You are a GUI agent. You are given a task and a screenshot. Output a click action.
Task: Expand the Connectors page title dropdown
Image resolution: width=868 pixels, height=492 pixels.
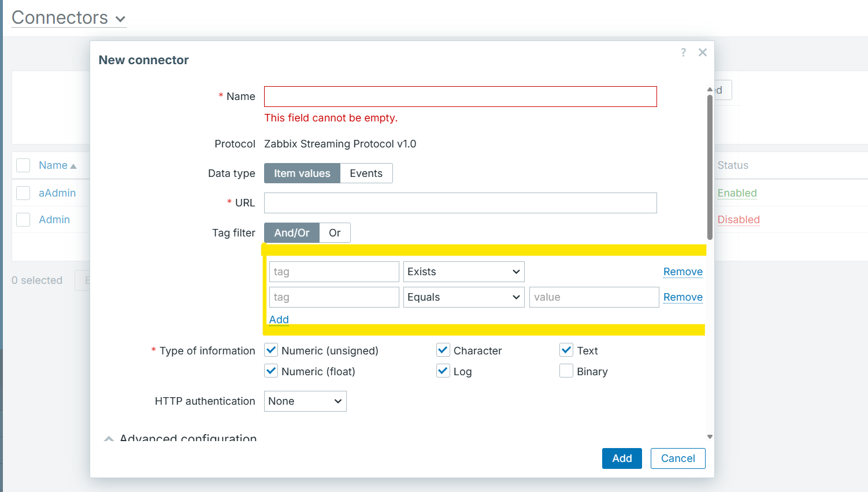point(120,19)
